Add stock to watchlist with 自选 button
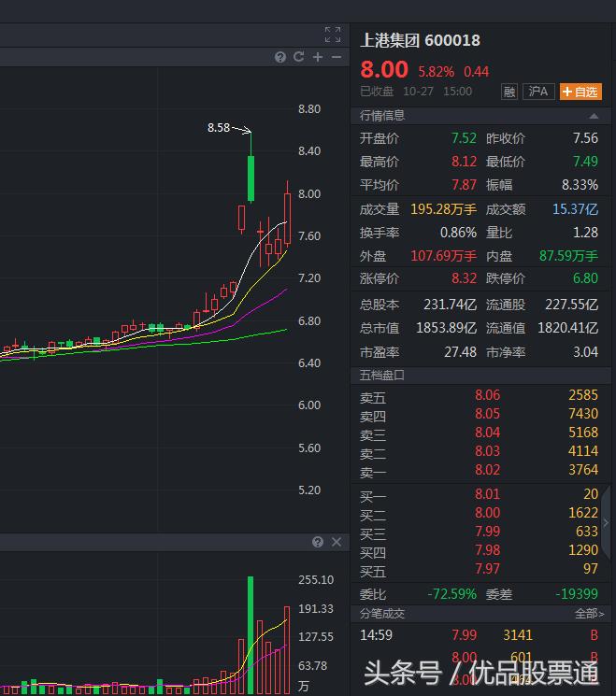This screenshot has width=616, height=696. click(580, 92)
